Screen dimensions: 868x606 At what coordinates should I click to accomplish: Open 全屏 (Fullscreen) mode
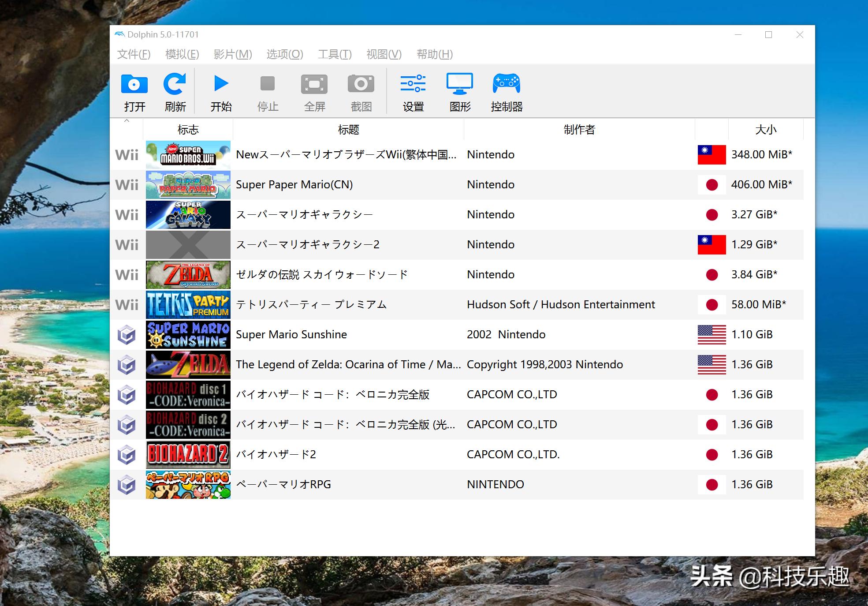coord(315,90)
